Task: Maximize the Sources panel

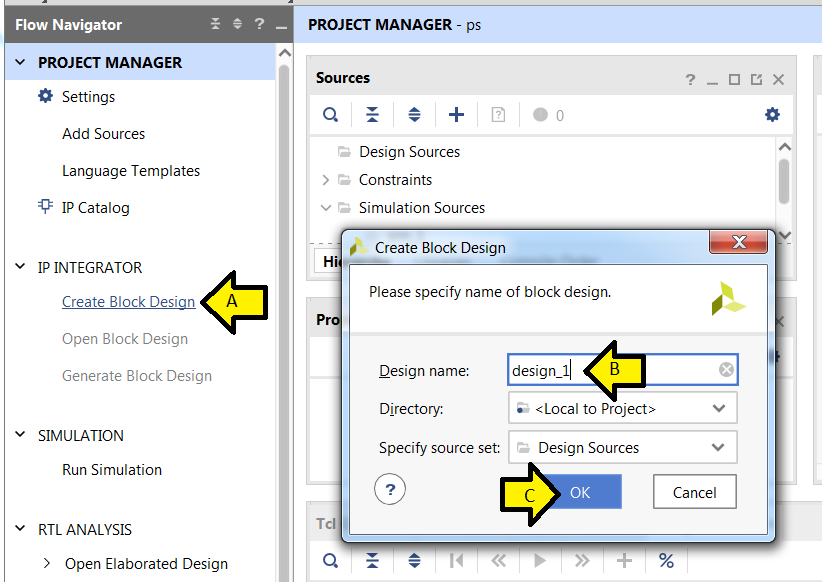Action: click(x=734, y=80)
